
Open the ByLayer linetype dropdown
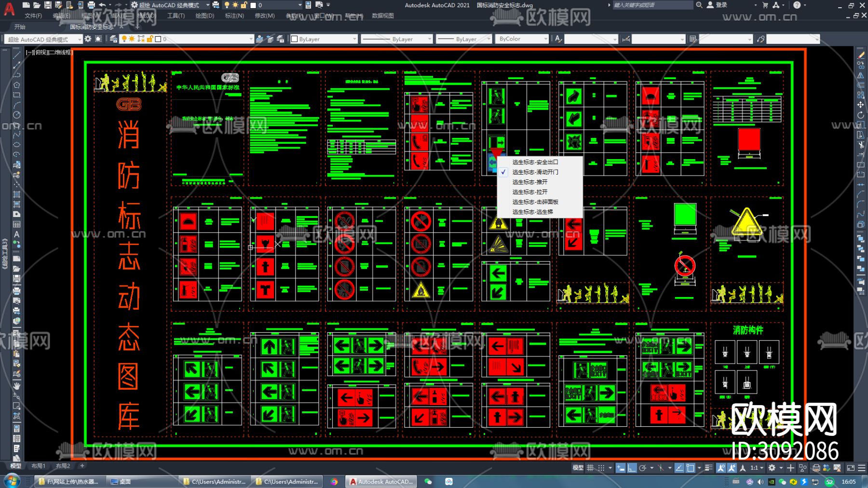(396, 39)
